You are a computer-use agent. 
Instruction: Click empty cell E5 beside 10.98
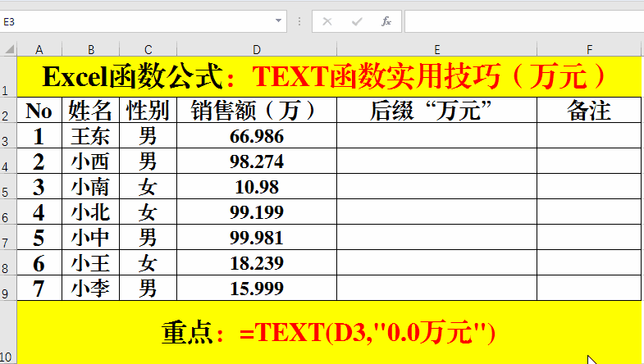437,186
